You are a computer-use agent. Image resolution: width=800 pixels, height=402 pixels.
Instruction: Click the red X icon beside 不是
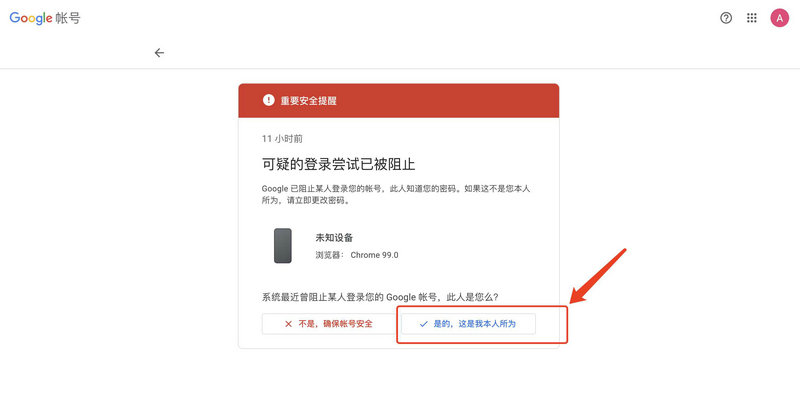tap(288, 324)
